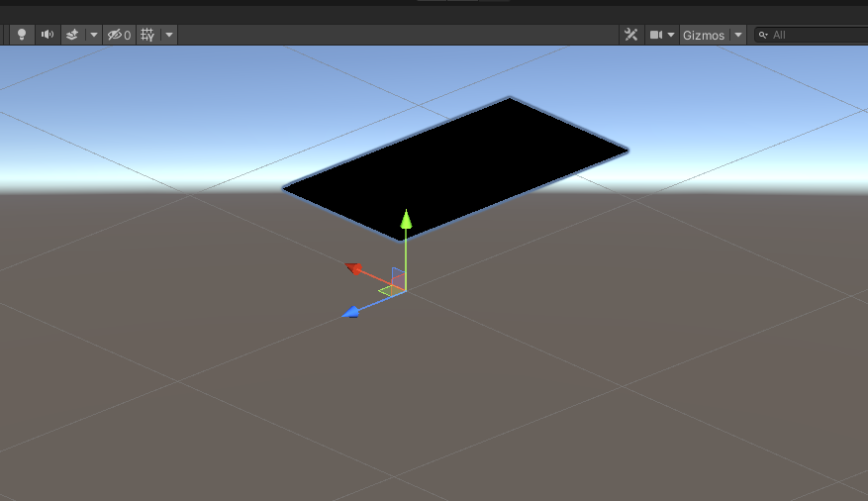868x501 pixels.
Task: Open the scene camera settings icon
Action: (x=656, y=35)
